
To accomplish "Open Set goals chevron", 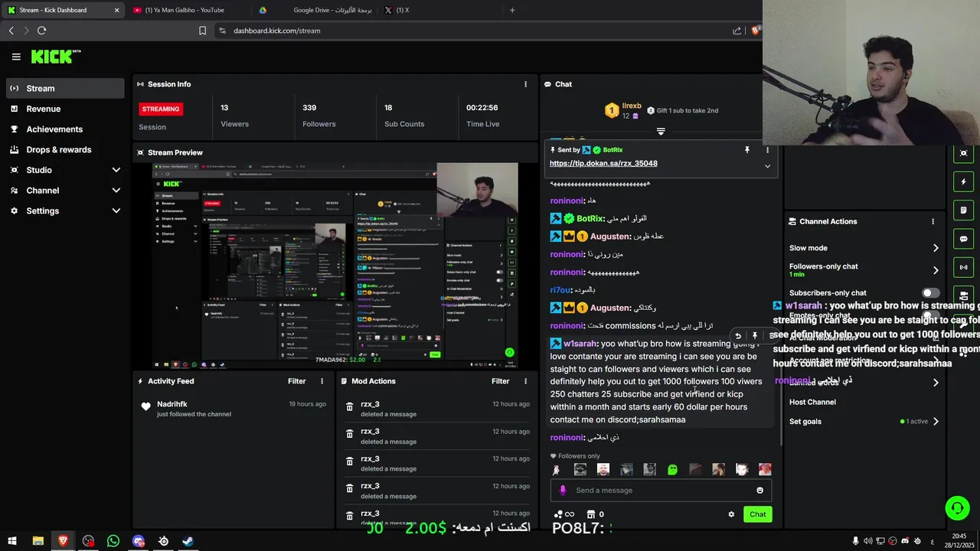I will (x=935, y=422).
